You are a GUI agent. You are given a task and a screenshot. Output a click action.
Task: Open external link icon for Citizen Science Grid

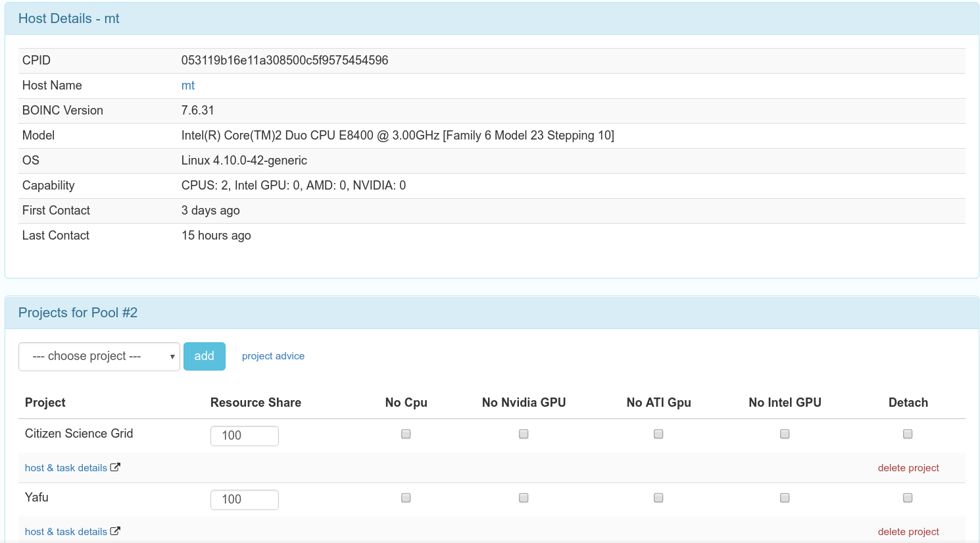coord(115,467)
